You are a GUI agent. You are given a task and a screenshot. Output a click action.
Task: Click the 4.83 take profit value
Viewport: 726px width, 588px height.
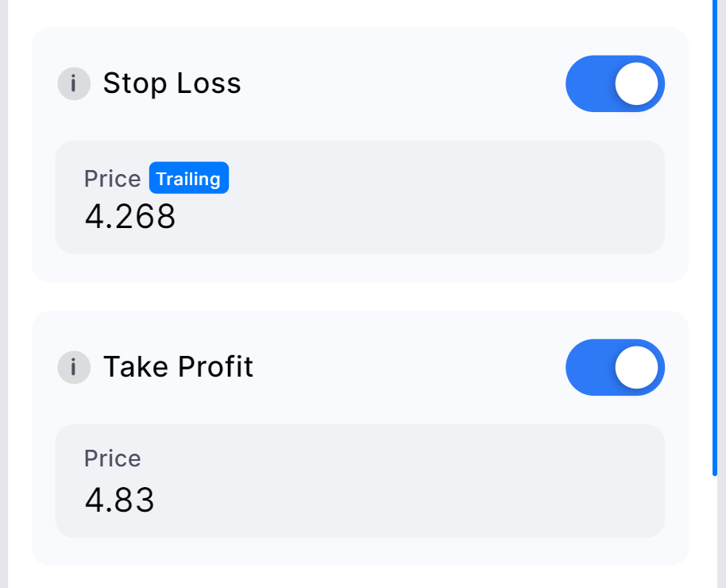[x=119, y=501]
